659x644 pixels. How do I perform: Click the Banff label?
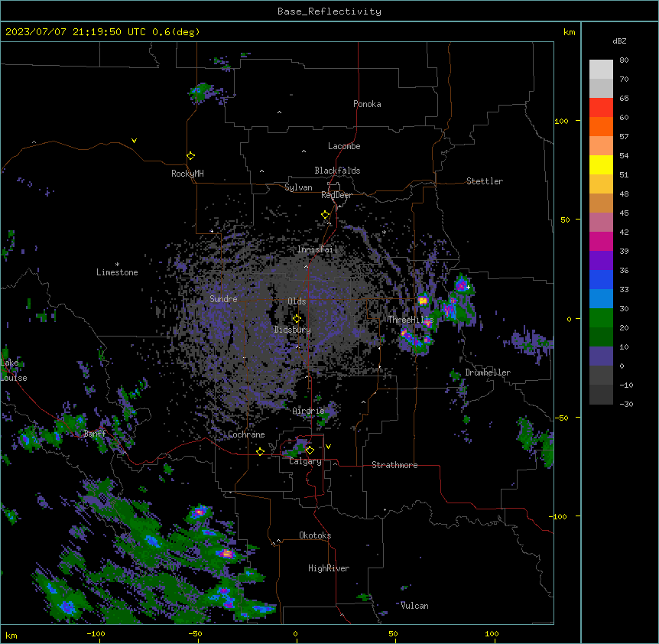click(95, 434)
